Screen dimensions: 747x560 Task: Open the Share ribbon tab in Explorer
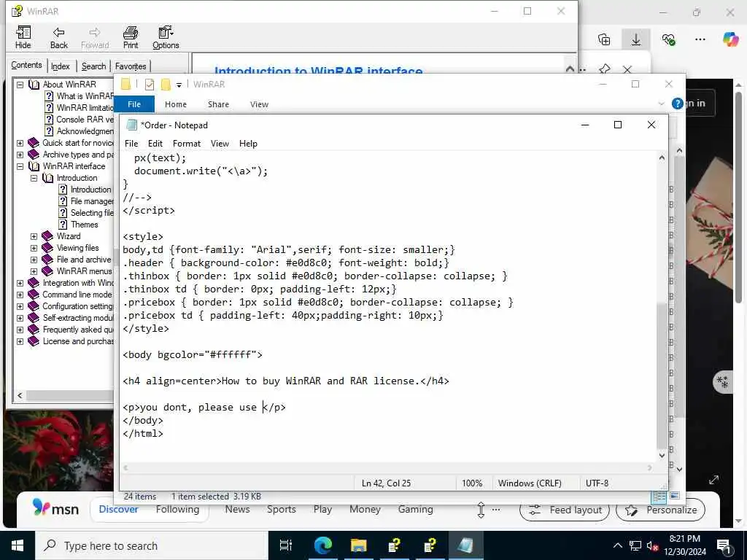[x=218, y=104]
